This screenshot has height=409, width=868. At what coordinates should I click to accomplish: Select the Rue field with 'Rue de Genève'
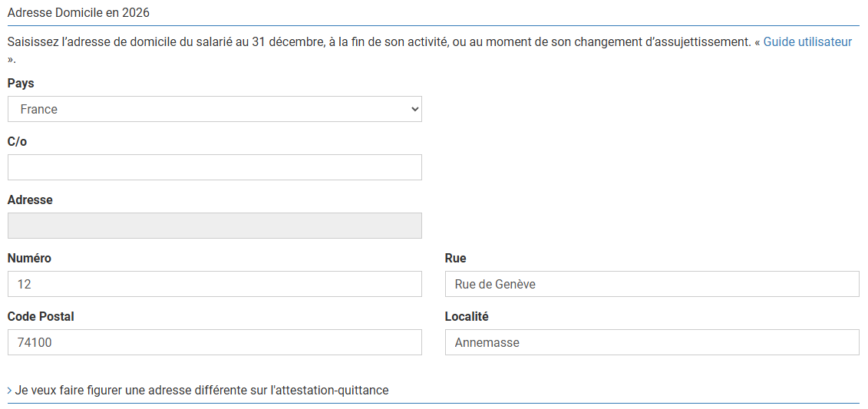(652, 284)
